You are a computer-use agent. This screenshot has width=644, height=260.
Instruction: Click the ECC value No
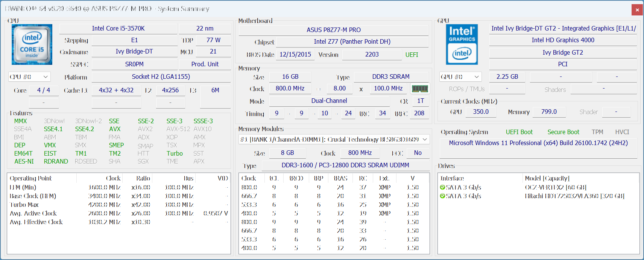point(418,153)
